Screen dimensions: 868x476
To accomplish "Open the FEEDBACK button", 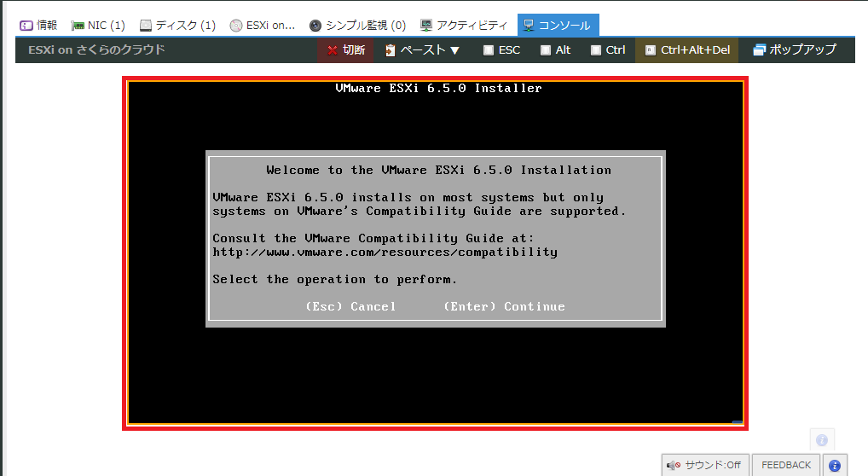I will (x=786, y=465).
